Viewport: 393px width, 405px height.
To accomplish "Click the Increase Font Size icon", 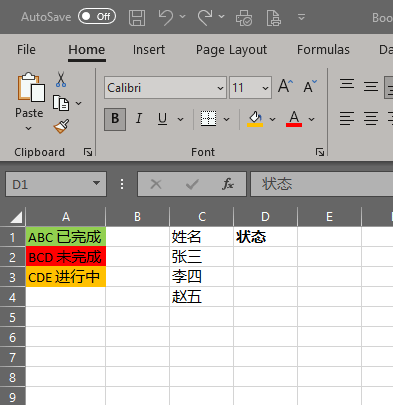I will click(285, 87).
